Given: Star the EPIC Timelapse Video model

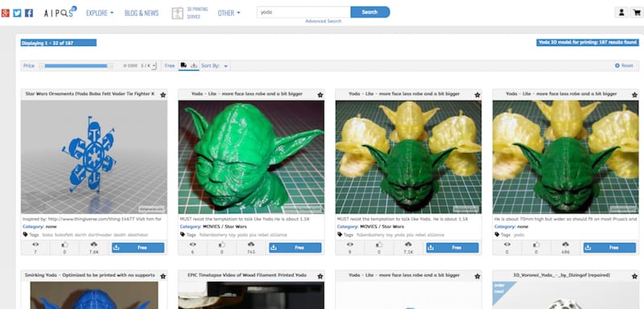Looking at the screenshot, I should (x=320, y=276).
